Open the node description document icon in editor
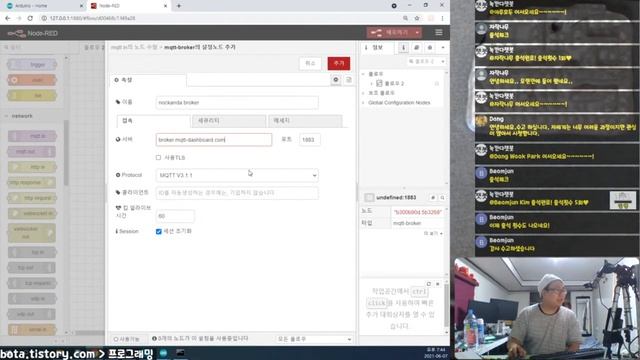 (x=349, y=80)
